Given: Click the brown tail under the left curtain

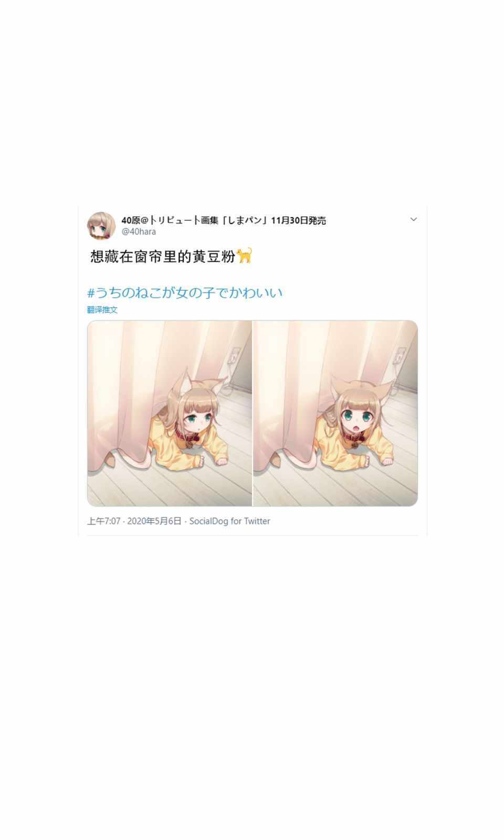Looking at the screenshot, I should [111, 460].
